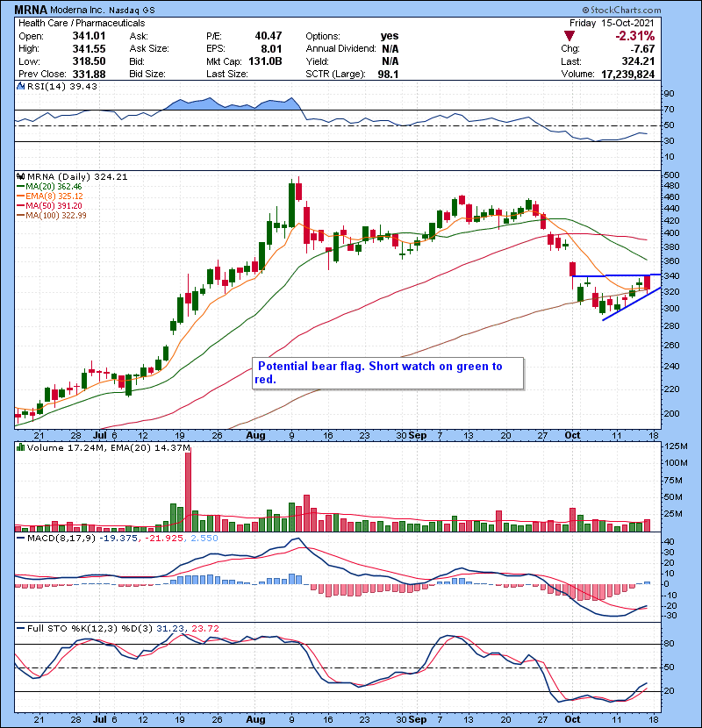The image size is (702, 728).
Task: Click the volume bars icon in Volume panel
Action: click(20, 447)
